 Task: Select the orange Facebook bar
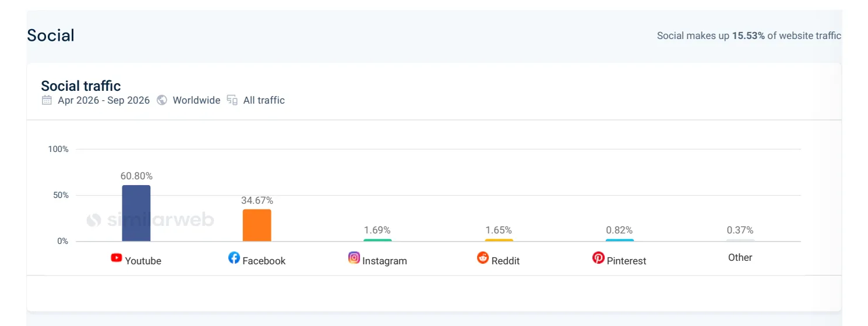[257, 225]
